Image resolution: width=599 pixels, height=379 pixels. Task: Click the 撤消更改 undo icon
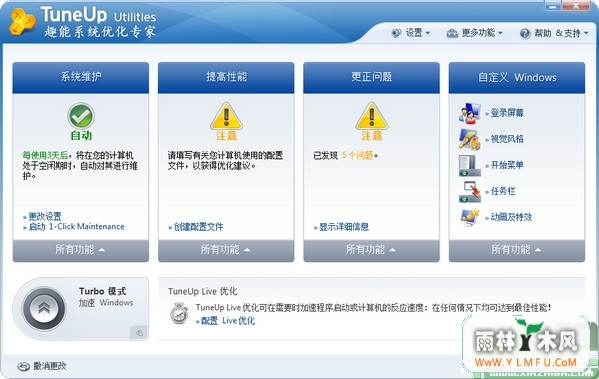[23, 366]
